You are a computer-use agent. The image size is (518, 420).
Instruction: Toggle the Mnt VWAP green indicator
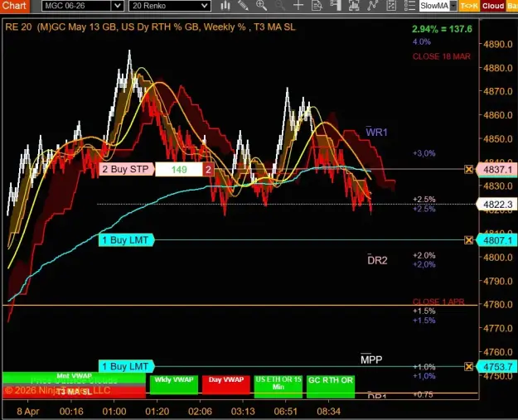(x=74, y=378)
